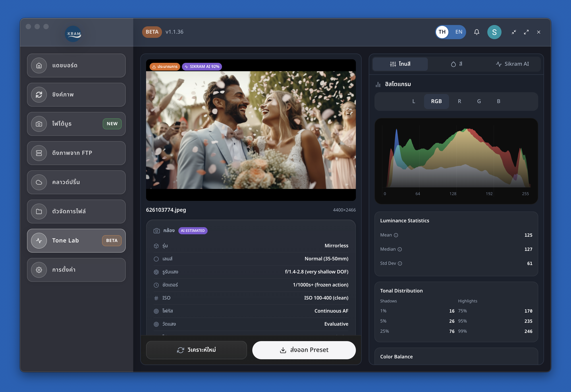Screen dimensions: 571x392
Task: Switch to the สี tab
Action: 457,64
